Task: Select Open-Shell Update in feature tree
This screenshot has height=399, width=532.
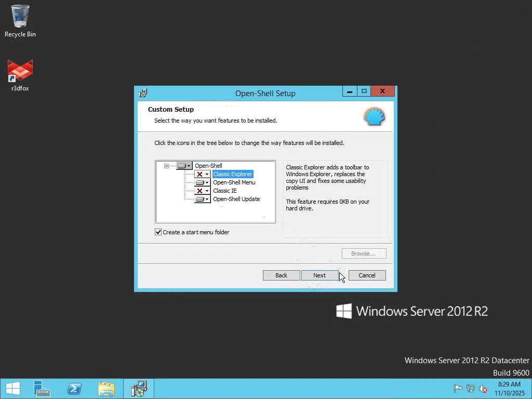Action: click(x=236, y=199)
